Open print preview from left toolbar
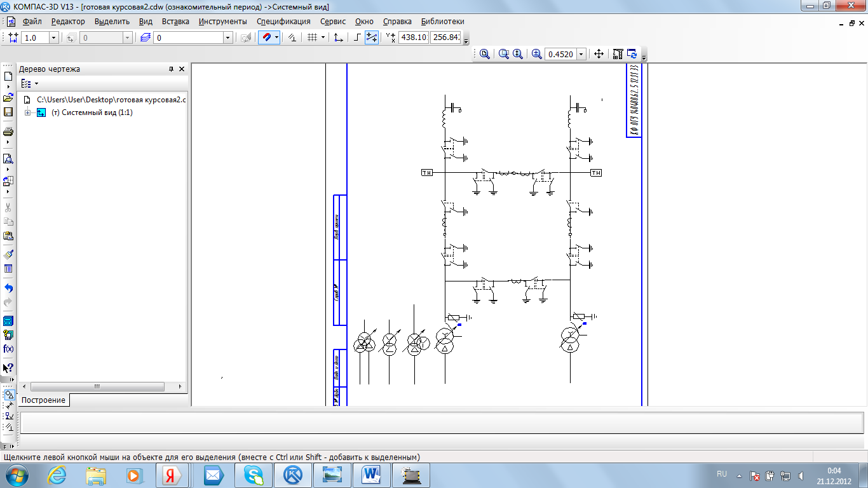Screen dimensions: 868x488 tap(8, 159)
